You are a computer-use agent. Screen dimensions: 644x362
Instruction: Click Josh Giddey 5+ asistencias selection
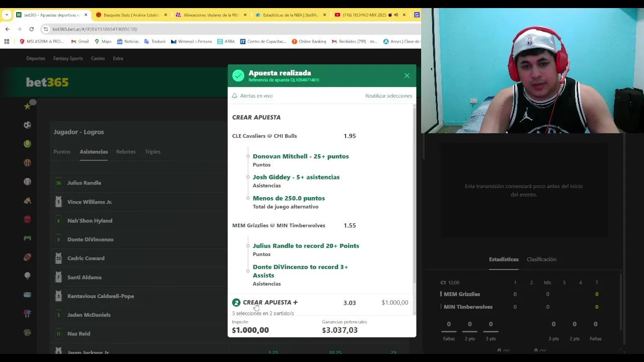click(x=296, y=177)
